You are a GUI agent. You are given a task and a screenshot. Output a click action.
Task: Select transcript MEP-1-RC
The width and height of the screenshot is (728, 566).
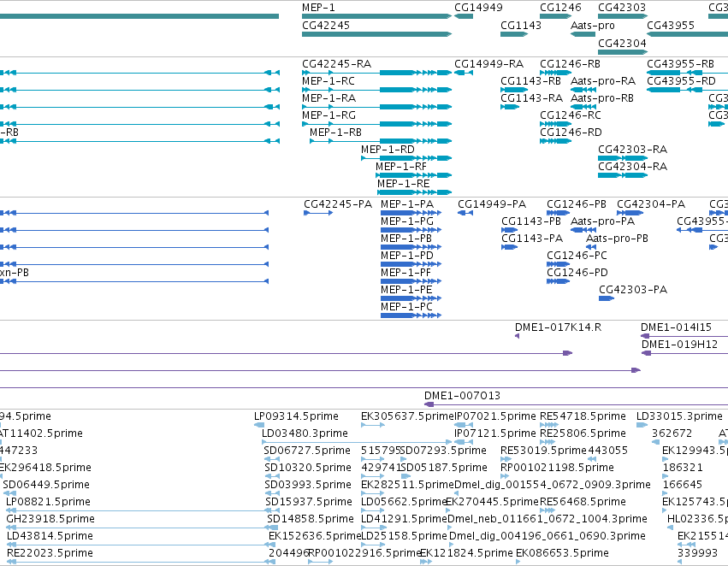[376, 90]
